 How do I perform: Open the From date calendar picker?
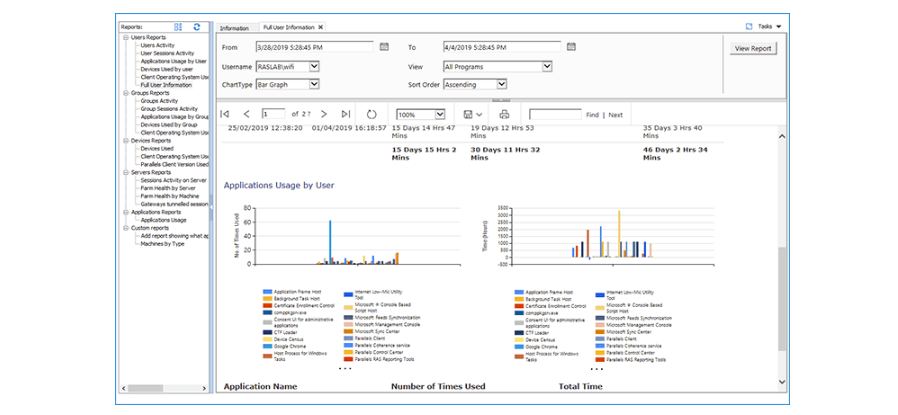click(384, 47)
